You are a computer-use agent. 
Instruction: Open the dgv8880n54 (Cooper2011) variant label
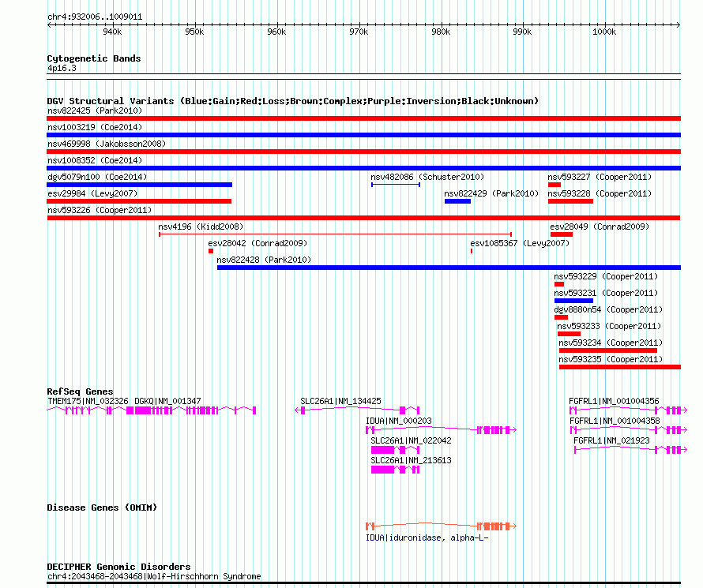click(608, 309)
